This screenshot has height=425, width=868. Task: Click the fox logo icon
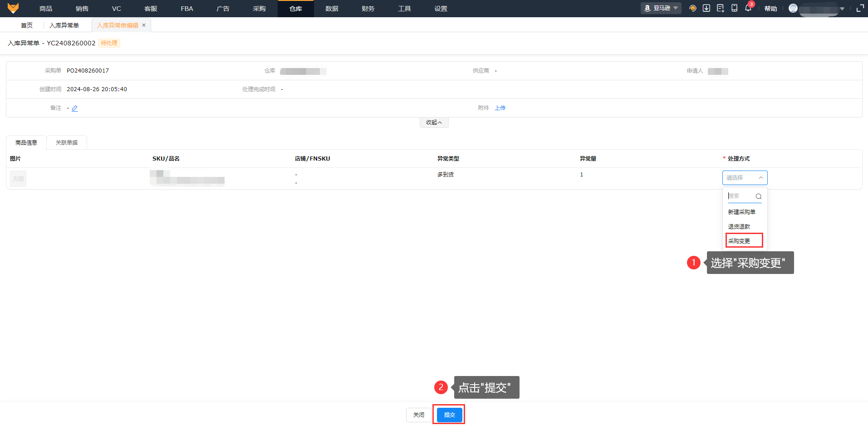pos(13,8)
